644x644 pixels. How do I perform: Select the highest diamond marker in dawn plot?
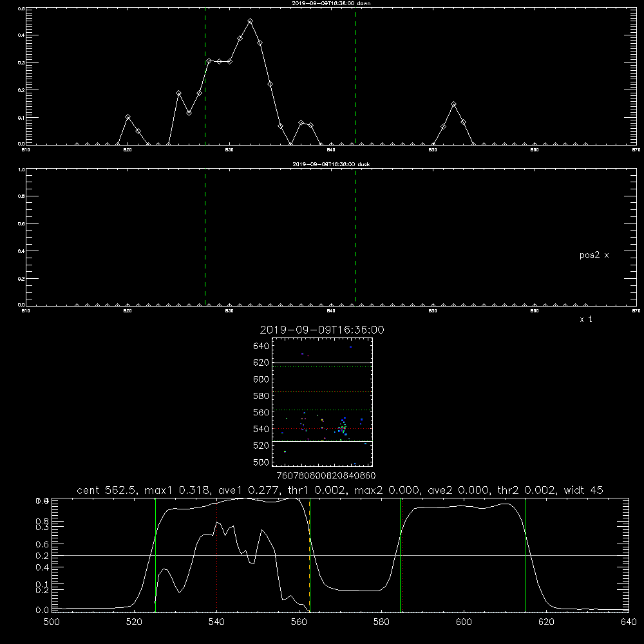coord(250,21)
